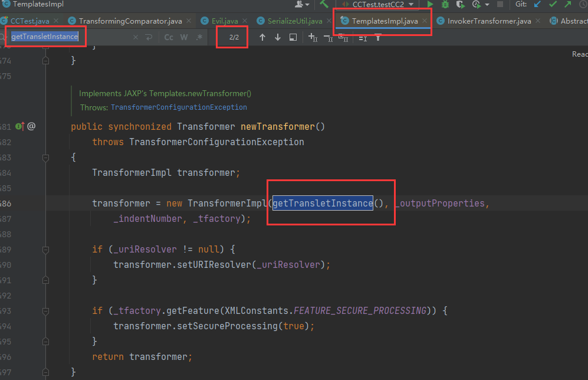The image size is (588, 380).
Task: Click TransformerImpl in the variable declaration
Action: coord(132,172)
